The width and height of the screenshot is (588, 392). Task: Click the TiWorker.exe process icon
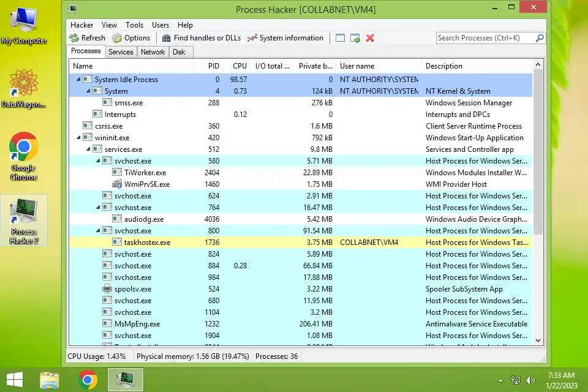(x=117, y=173)
